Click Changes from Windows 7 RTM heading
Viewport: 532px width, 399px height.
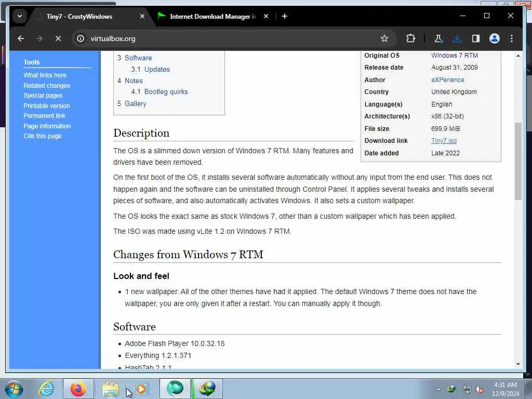point(188,255)
